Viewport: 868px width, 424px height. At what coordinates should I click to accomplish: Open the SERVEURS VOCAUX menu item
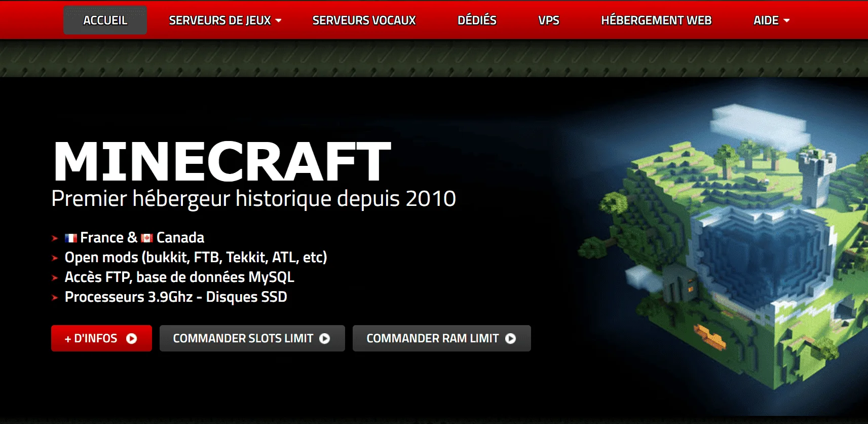coord(364,20)
